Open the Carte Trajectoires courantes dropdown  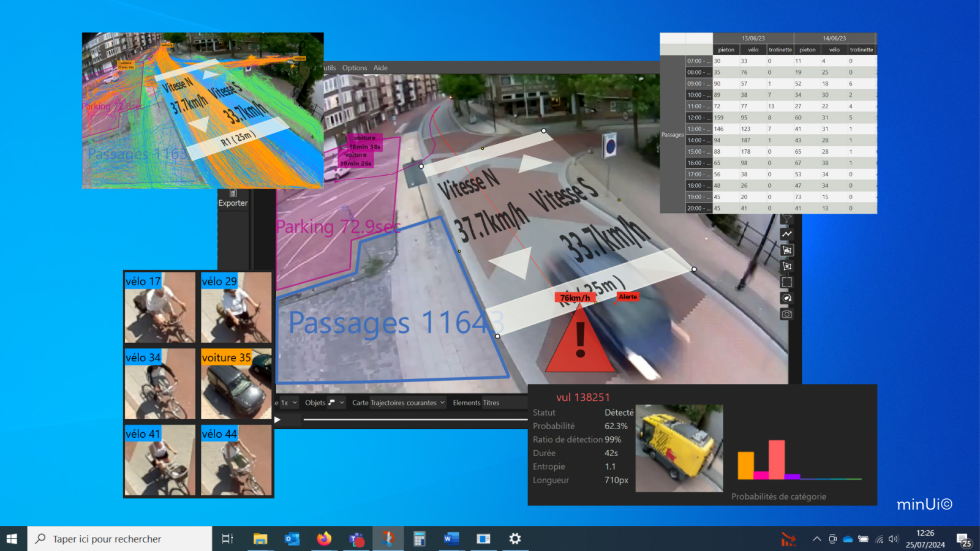[x=398, y=403]
